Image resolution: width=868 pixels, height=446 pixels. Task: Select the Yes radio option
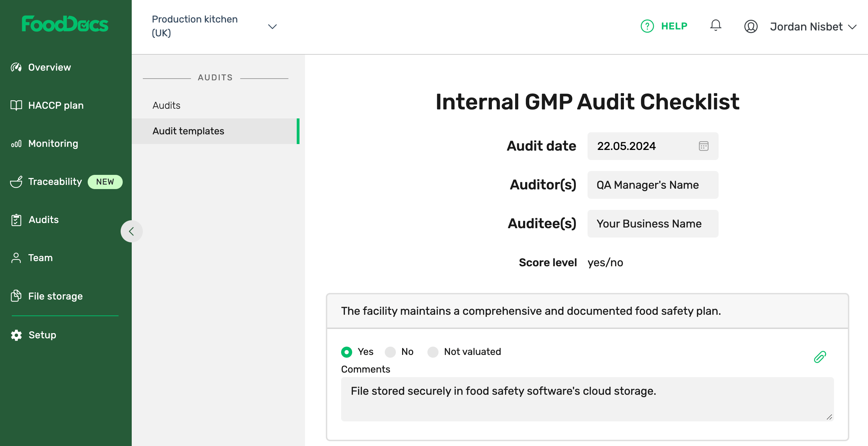pos(347,352)
